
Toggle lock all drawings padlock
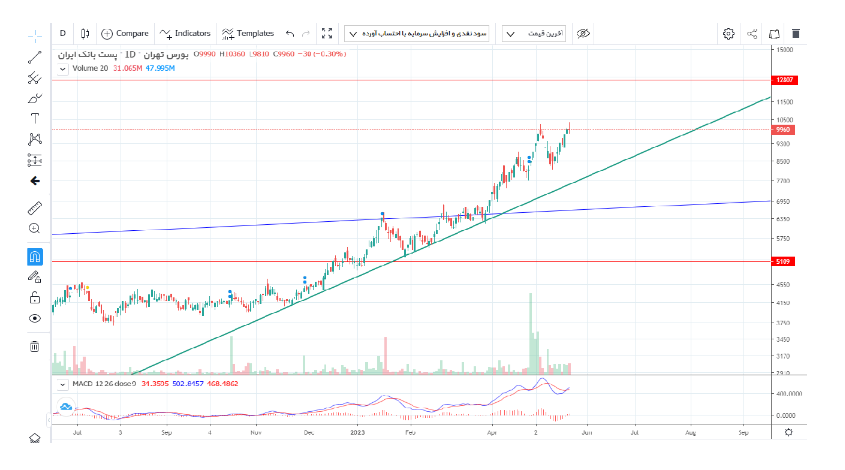point(35,297)
